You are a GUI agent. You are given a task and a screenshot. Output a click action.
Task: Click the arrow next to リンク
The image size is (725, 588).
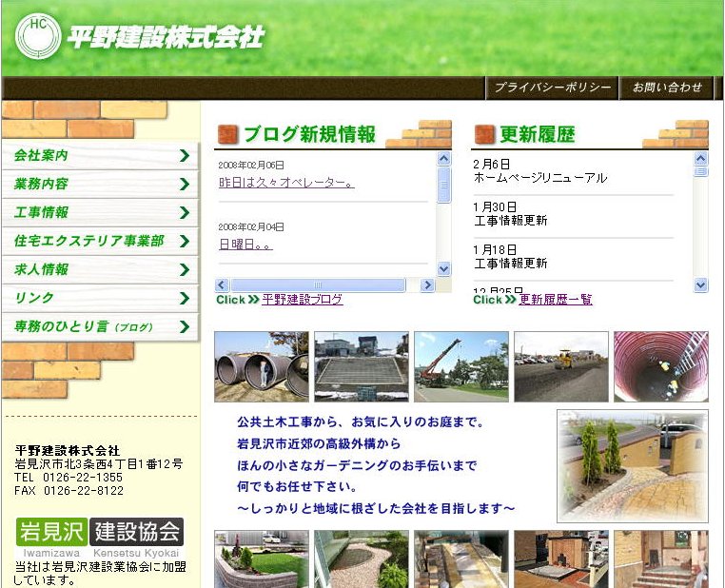(185, 299)
